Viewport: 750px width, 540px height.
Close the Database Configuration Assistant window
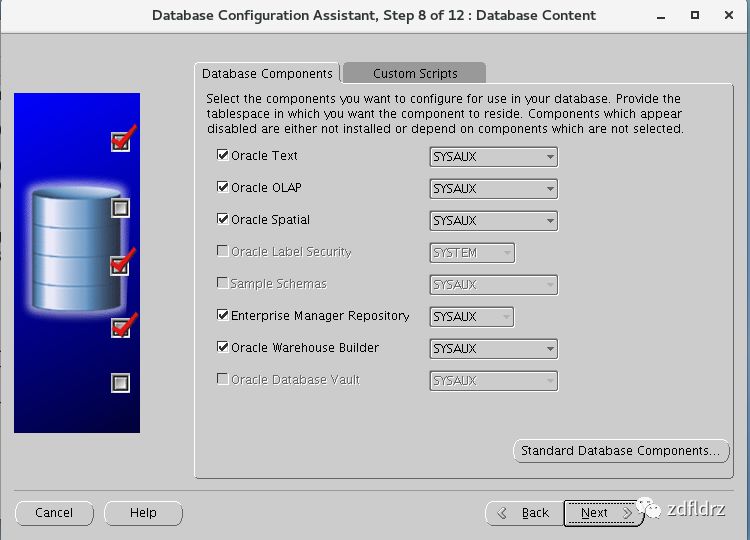728,15
